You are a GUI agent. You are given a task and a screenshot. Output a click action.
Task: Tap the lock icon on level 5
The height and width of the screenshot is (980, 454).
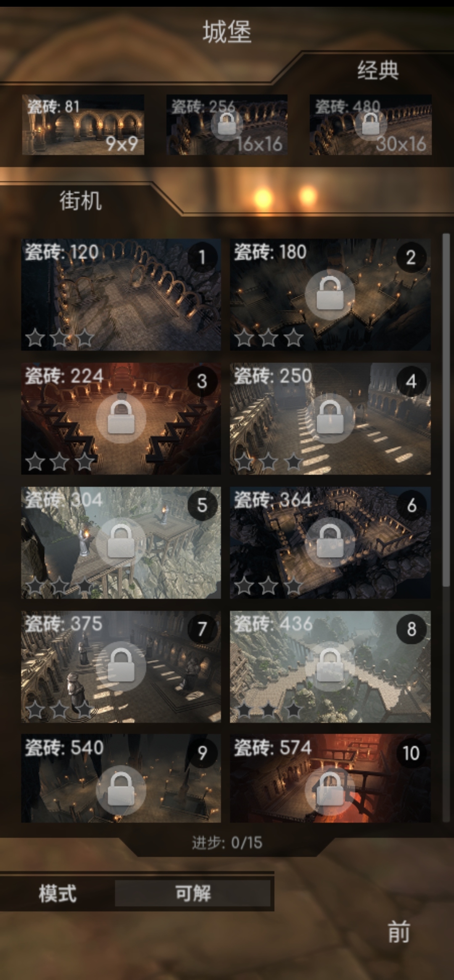[121, 543]
